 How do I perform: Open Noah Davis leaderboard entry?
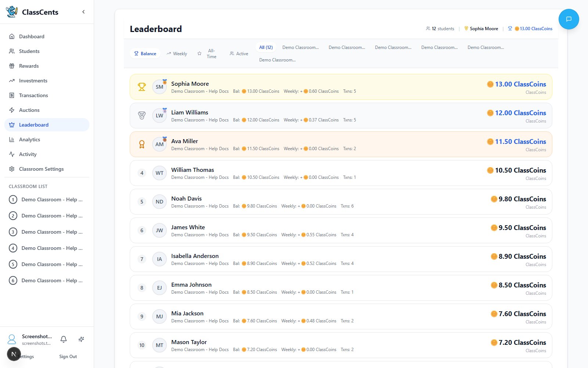click(341, 202)
